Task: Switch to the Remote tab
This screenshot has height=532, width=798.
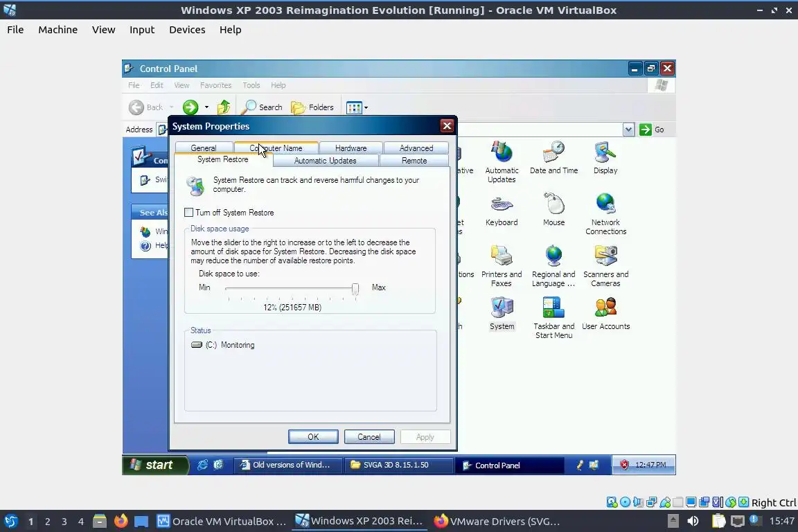Action: tap(414, 161)
